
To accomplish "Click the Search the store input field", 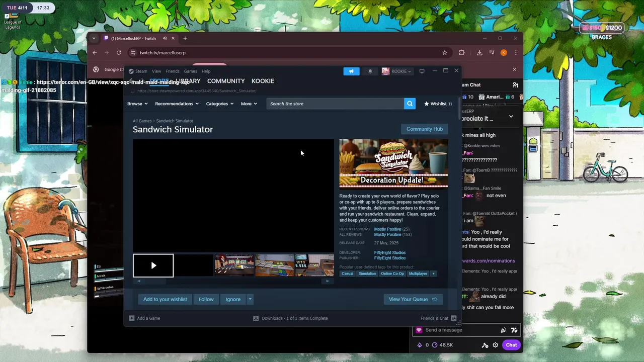I will click(335, 104).
